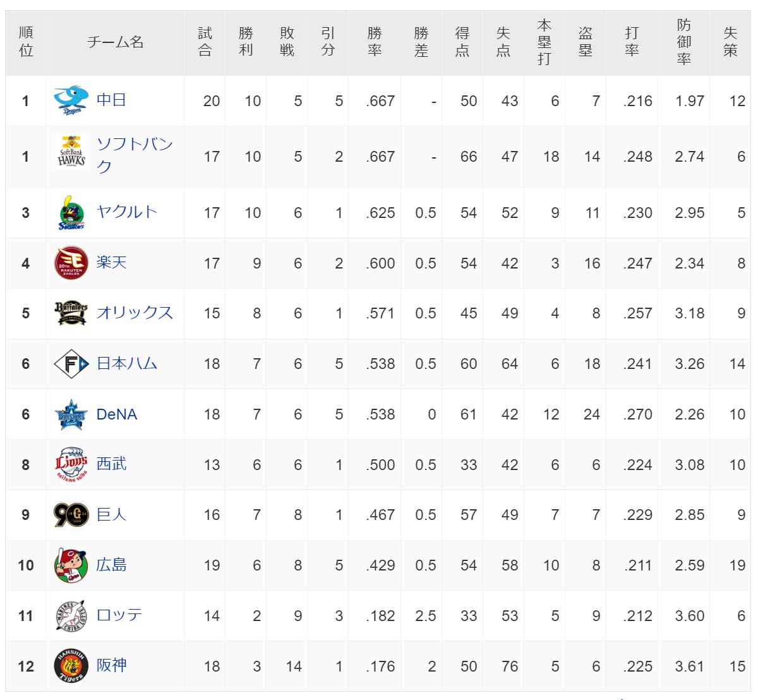Click the Orix Buffaloes logo
The width and height of the screenshot is (758, 700).
coord(71,313)
